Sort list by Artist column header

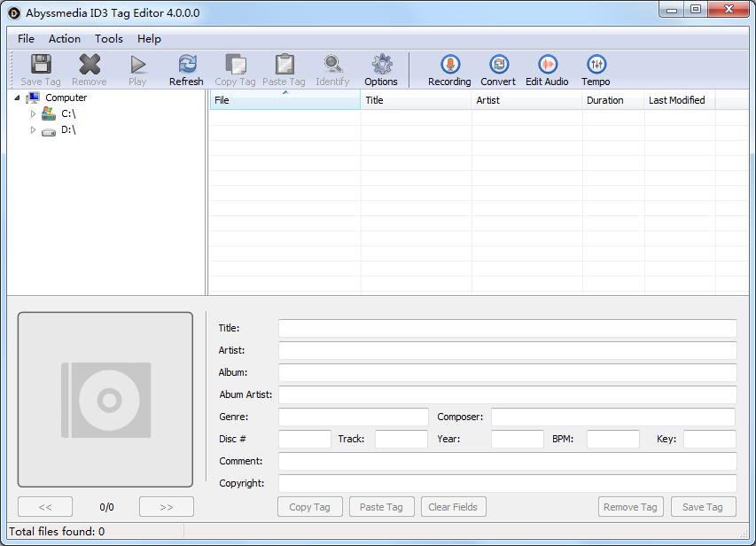click(526, 100)
